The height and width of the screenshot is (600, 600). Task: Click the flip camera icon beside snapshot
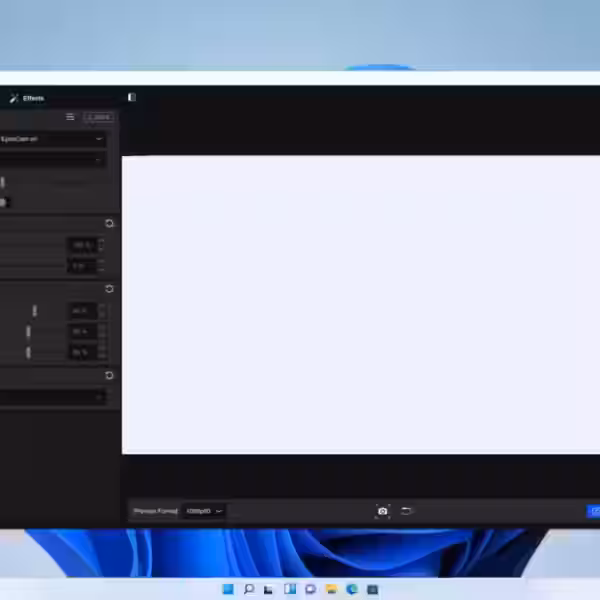click(407, 511)
